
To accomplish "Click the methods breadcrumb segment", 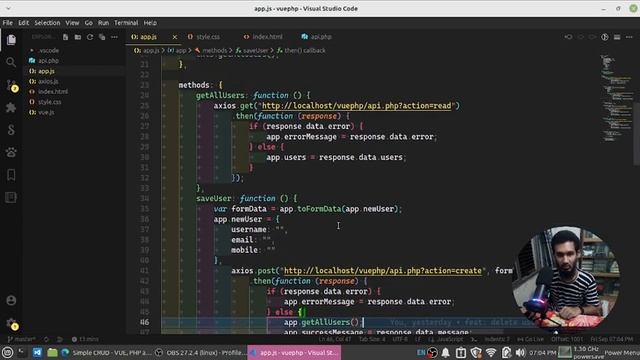I will click(x=211, y=51).
